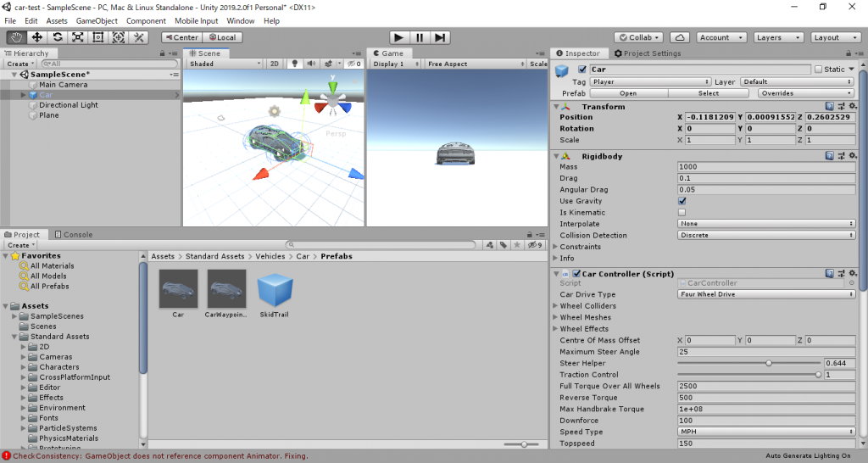Toggle Static checkbox

point(818,70)
